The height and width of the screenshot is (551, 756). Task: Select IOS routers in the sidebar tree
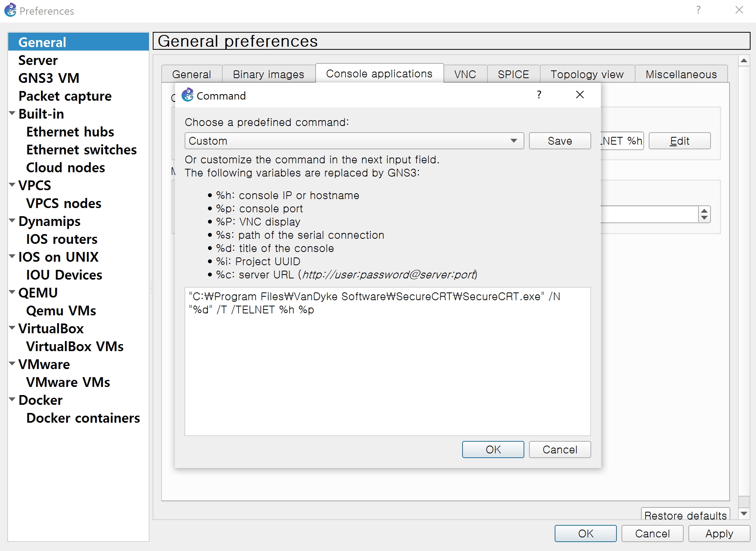tap(61, 239)
